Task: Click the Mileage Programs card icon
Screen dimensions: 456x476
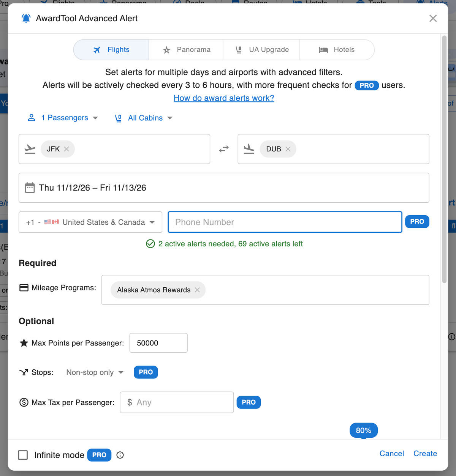Action: 24,287
